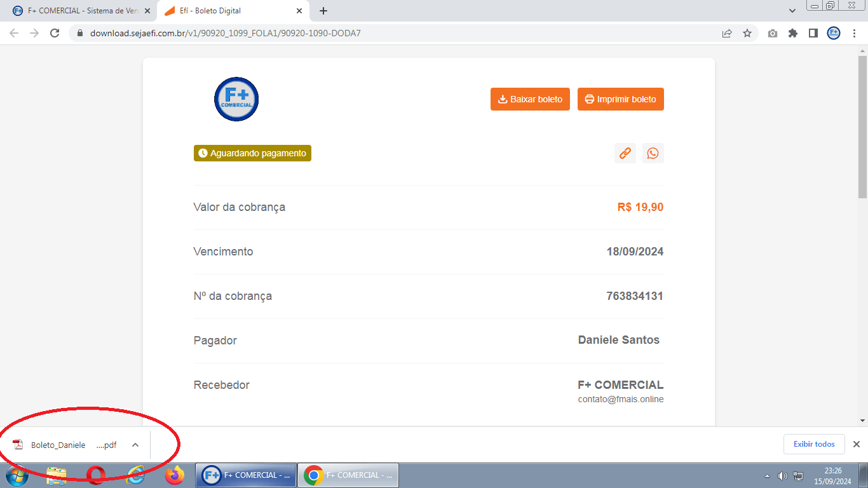Image resolution: width=868 pixels, height=488 pixels.
Task: Go back to previous page
Action: point(14,33)
